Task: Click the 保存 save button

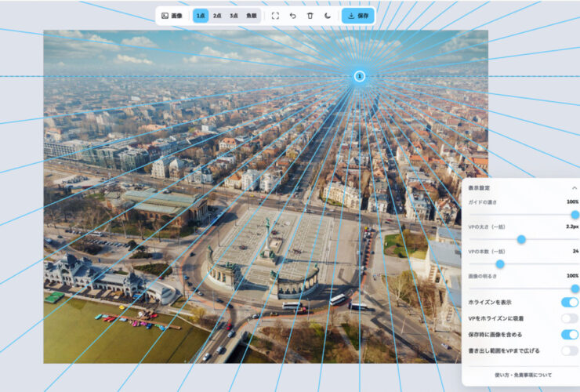Action: (358, 16)
